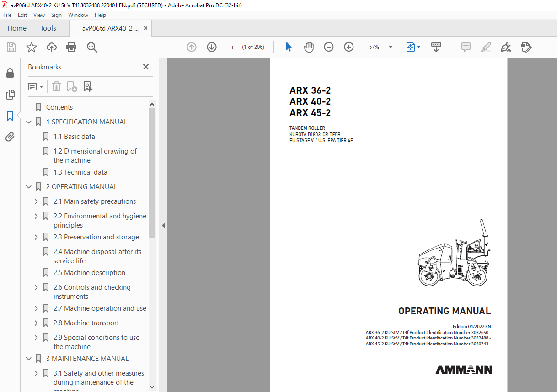The height and width of the screenshot is (392, 557).
Task: Open the Find text magnifier tool
Action: coord(92,47)
